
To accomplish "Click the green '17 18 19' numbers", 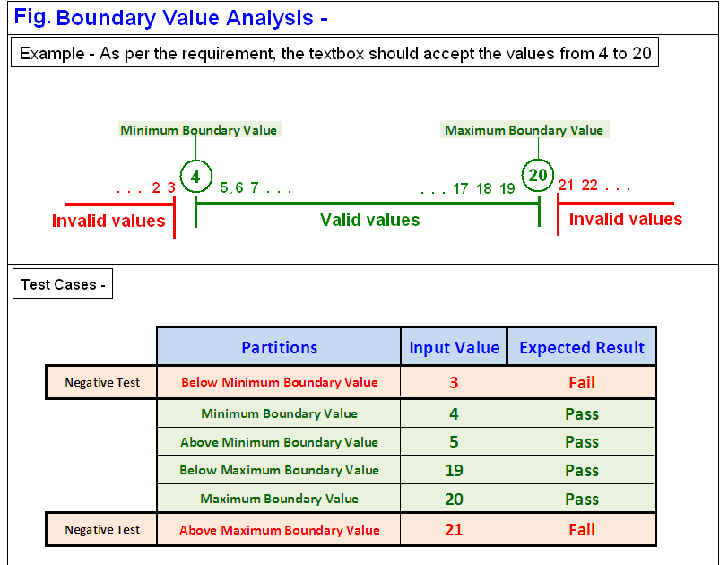I will (484, 188).
